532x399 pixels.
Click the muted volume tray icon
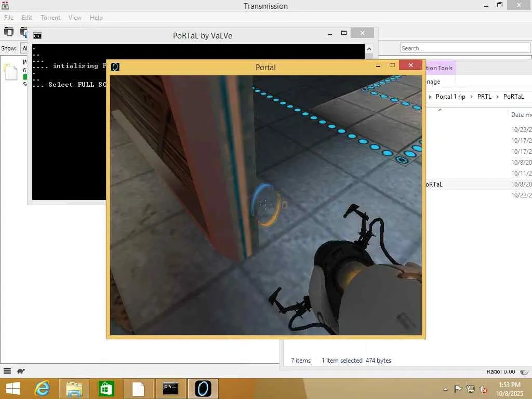pyautogui.click(x=483, y=389)
